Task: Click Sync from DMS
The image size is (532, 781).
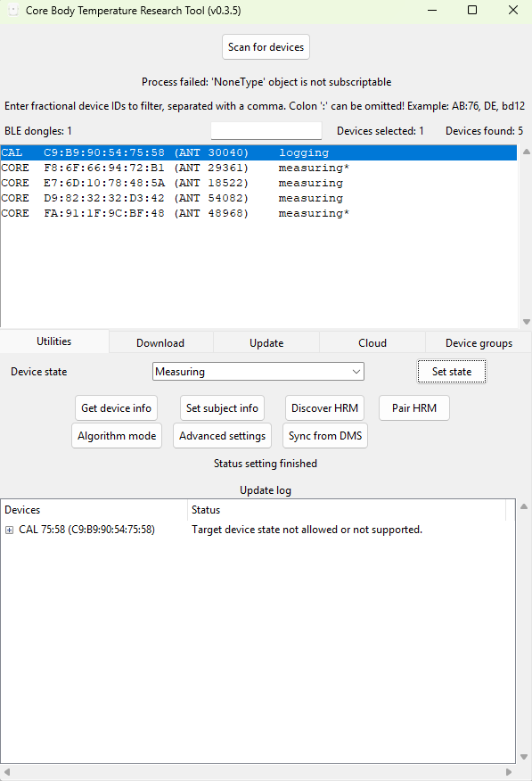Action: coord(325,436)
